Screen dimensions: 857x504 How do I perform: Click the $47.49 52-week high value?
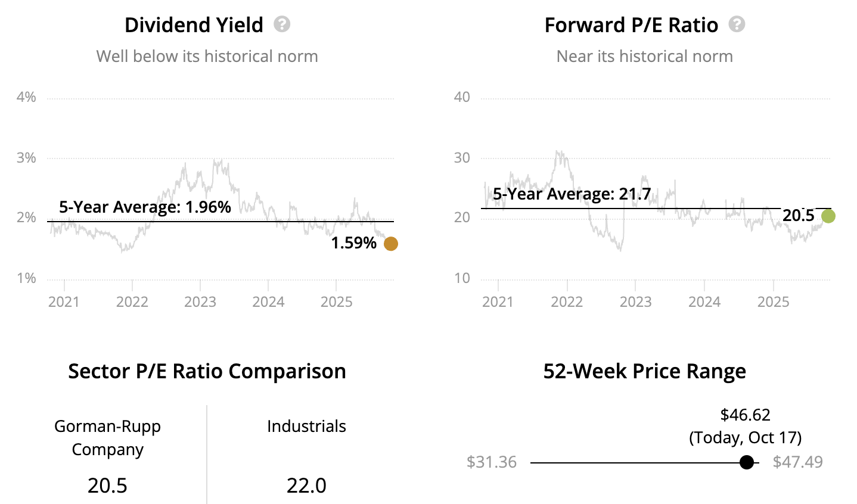tap(797, 462)
